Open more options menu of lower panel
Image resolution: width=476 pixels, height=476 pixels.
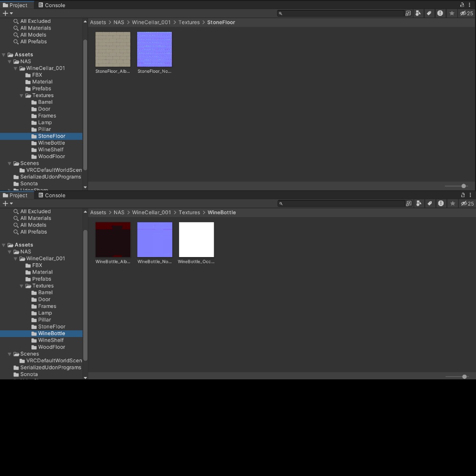click(470, 195)
